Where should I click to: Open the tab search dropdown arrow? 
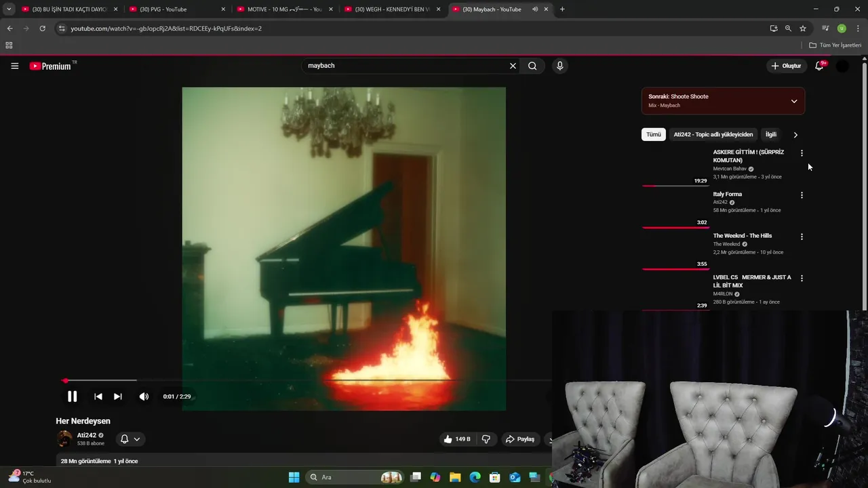(x=8, y=9)
